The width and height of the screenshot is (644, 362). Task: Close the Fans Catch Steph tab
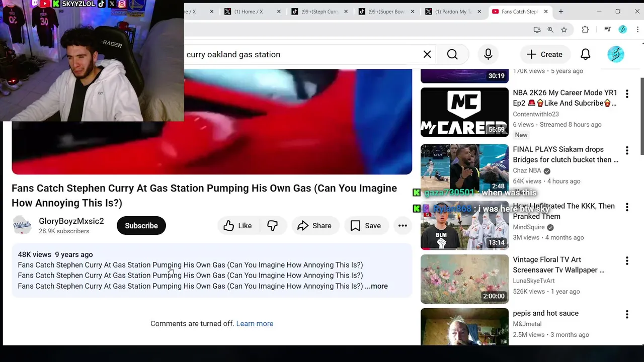click(x=546, y=12)
